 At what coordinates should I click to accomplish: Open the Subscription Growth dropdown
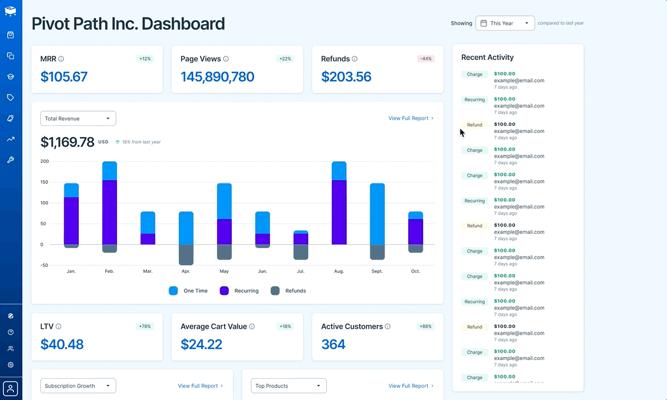[78, 386]
